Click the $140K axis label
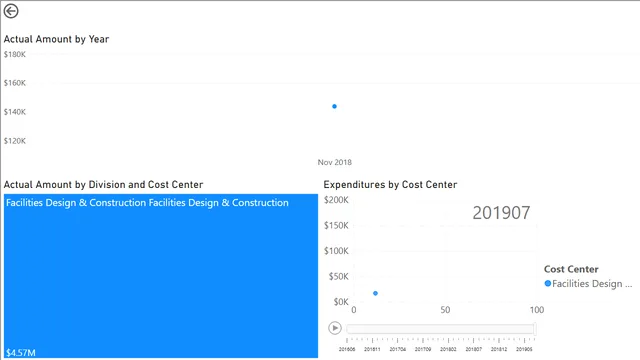 pyautogui.click(x=15, y=112)
